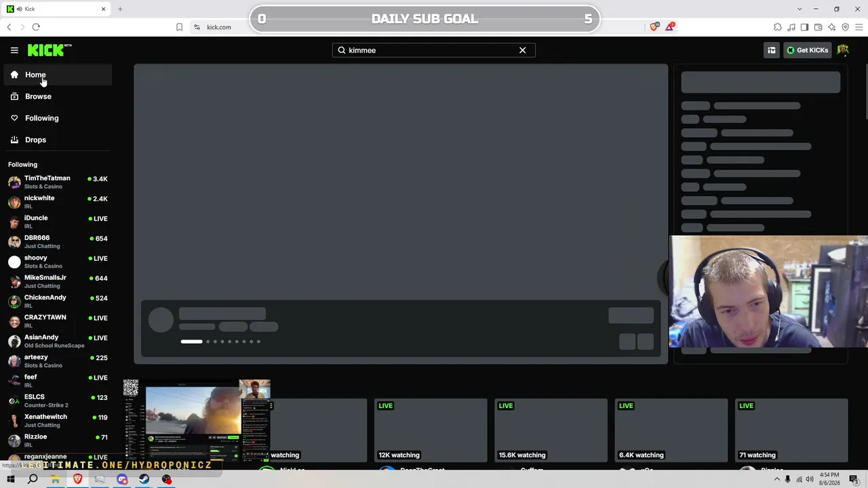This screenshot has width=868, height=488.
Task: Select the Kick browser tab
Action: click(57, 9)
